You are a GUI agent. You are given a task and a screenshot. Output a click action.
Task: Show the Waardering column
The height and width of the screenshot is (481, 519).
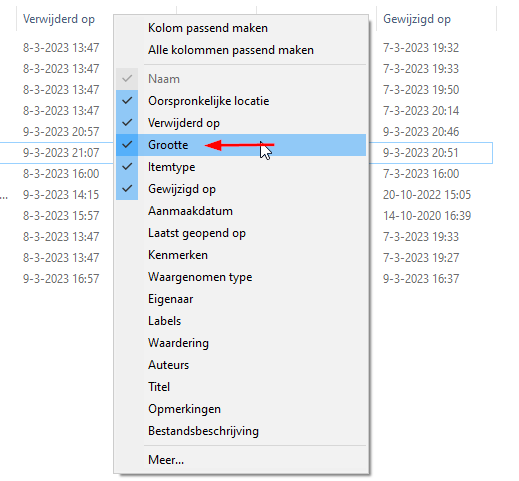point(241,343)
